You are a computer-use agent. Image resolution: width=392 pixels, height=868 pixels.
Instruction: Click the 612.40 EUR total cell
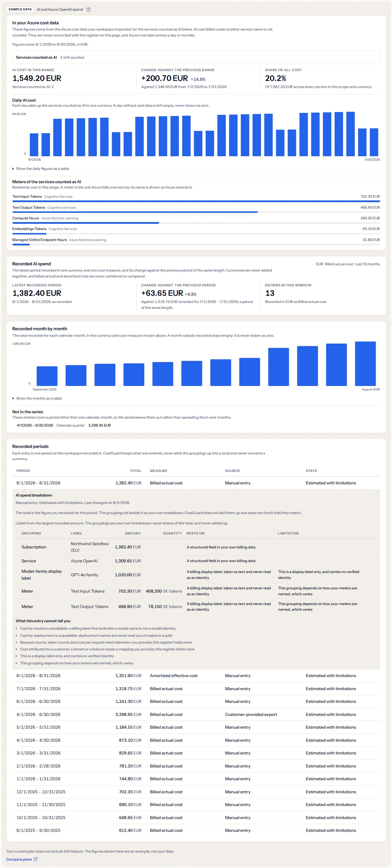[130, 831]
